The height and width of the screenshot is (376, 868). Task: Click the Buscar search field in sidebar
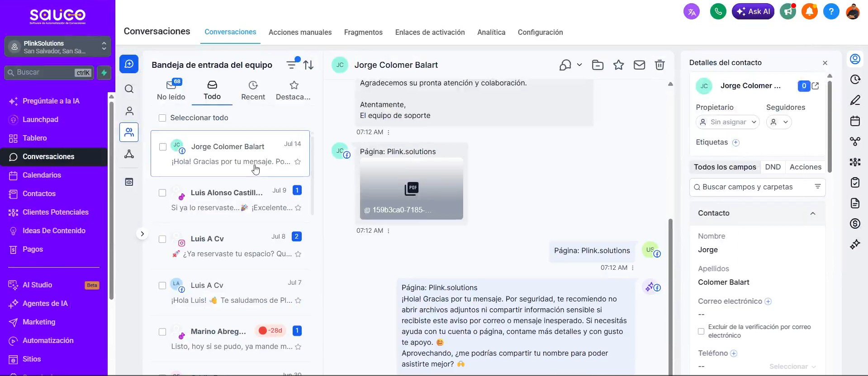pos(49,73)
